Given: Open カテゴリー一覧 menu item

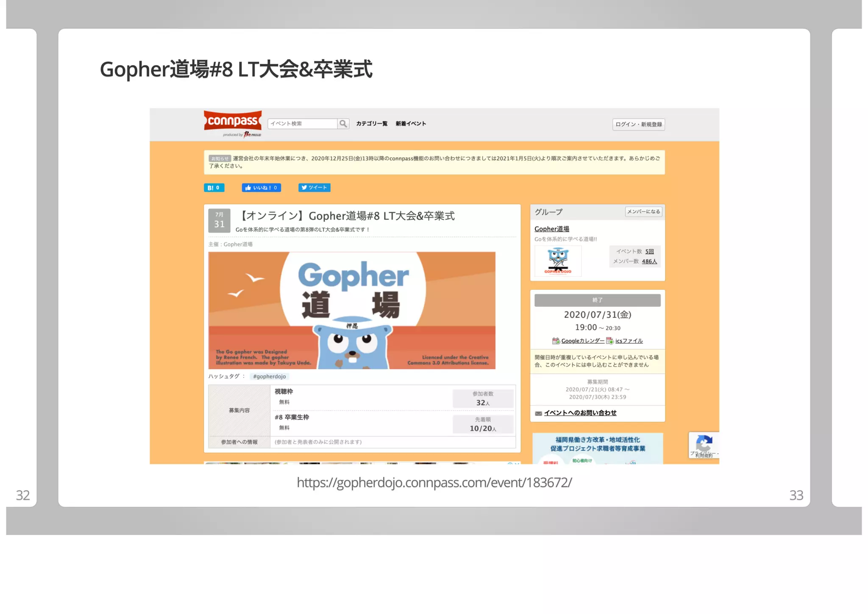Looking at the screenshot, I should click(372, 124).
